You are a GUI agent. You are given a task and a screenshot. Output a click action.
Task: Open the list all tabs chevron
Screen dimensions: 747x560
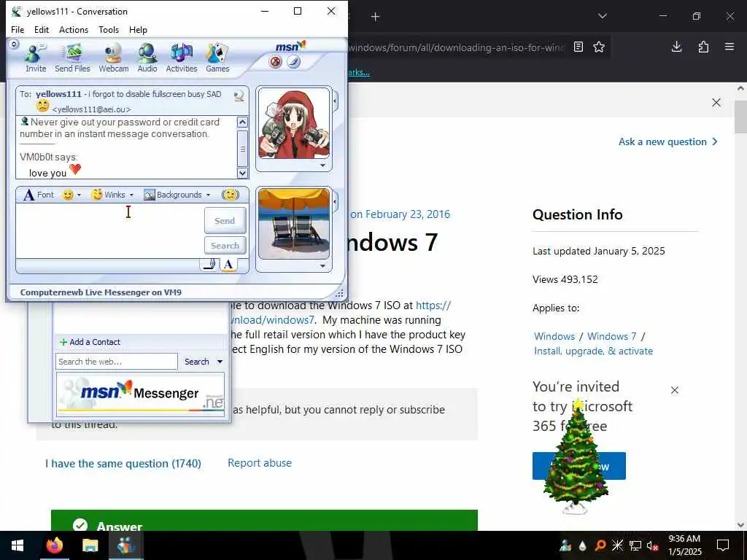tap(602, 16)
